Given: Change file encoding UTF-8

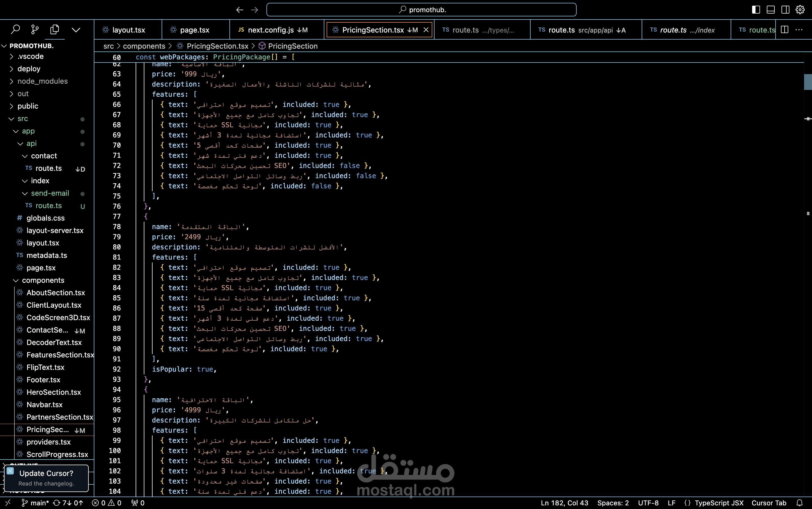Looking at the screenshot, I should coord(648,503).
